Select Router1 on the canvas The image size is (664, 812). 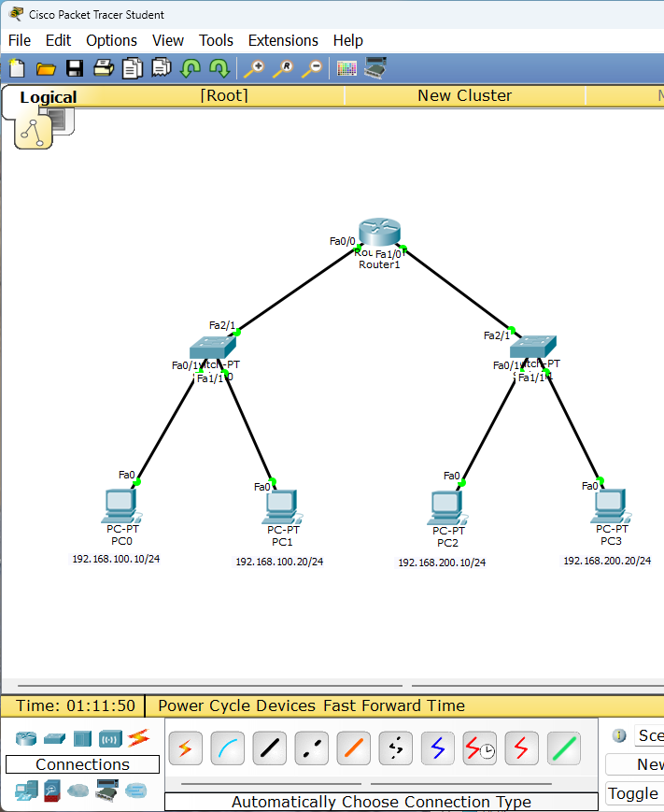pyautogui.click(x=380, y=232)
